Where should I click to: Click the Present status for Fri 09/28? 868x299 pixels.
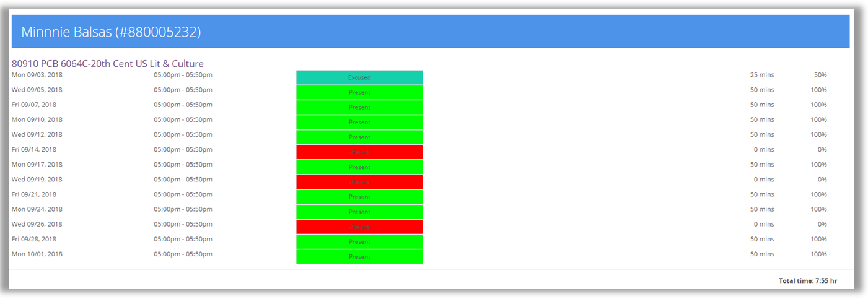coord(359,241)
